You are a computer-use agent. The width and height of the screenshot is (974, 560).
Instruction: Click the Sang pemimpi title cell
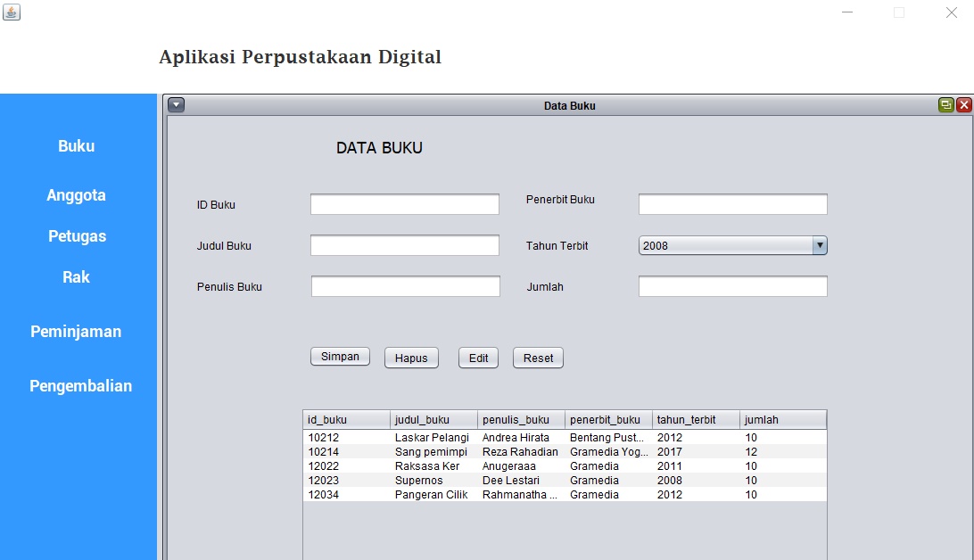(x=433, y=451)
